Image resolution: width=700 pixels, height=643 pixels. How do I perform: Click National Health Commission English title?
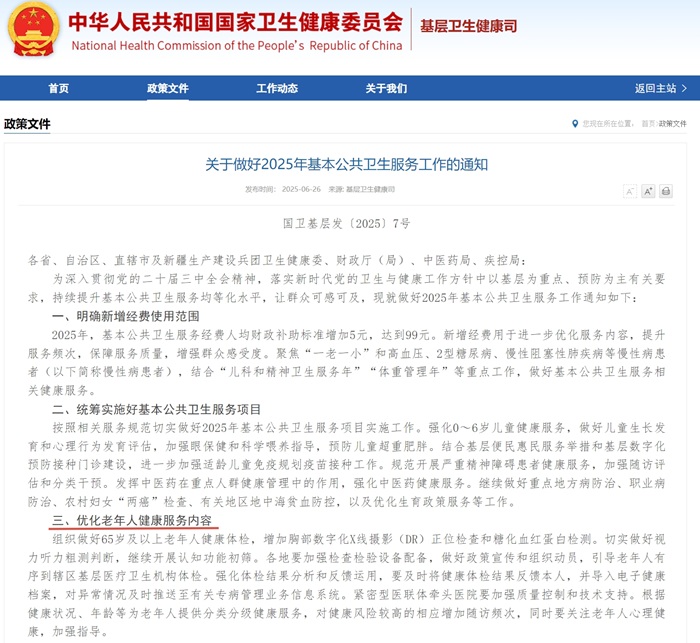(x=237, y=46)
